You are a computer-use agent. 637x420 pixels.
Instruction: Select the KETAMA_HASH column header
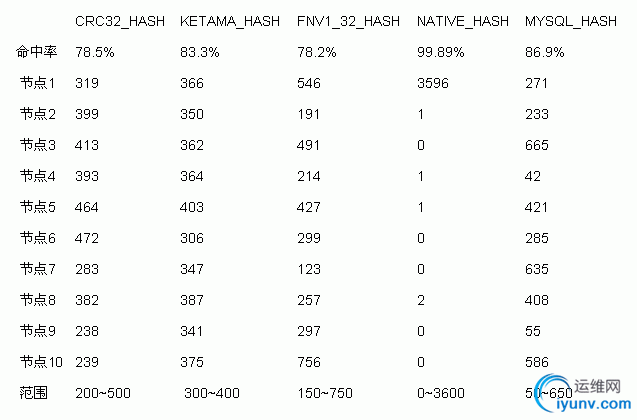click(x=230, y=21)
